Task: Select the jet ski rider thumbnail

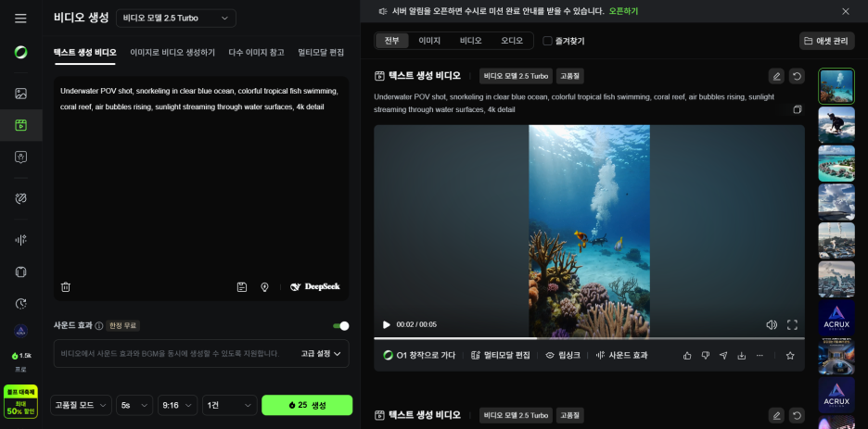Action: click(x=836, y=124)
